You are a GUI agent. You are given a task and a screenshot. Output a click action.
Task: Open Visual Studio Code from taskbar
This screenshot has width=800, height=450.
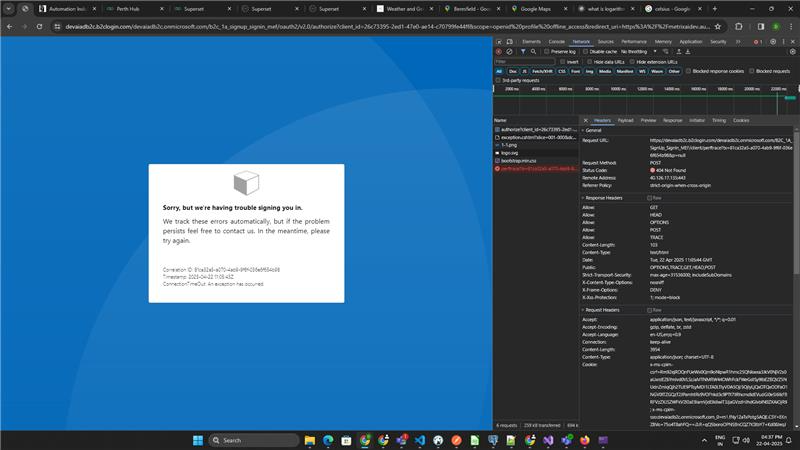419,440
